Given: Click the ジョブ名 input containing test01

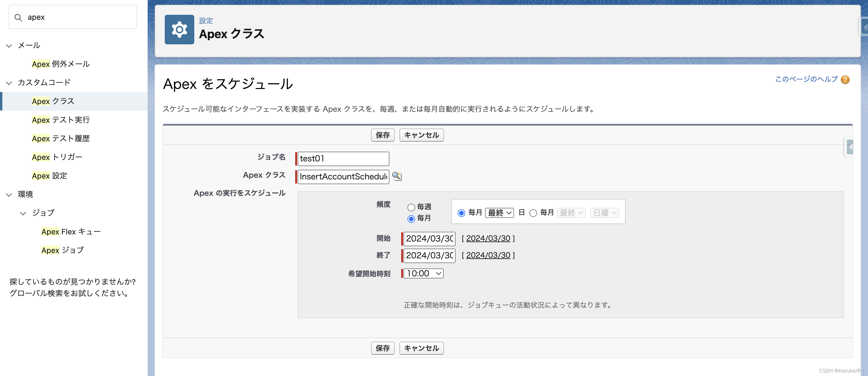Looking at the screenshot, I should pos(343,158).
